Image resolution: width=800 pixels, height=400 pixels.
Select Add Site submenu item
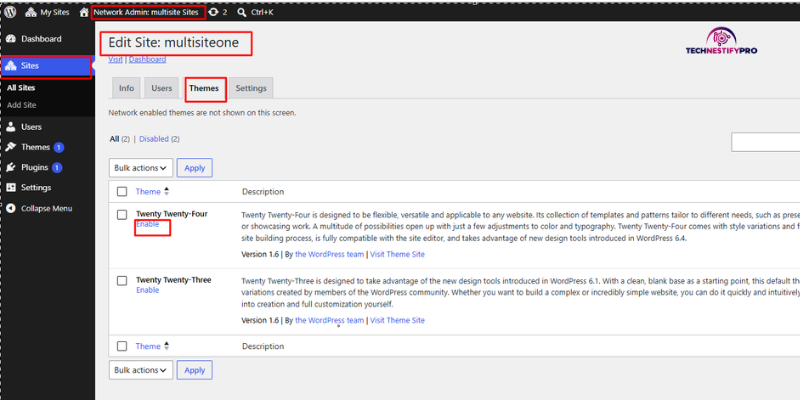coord(21,105)
